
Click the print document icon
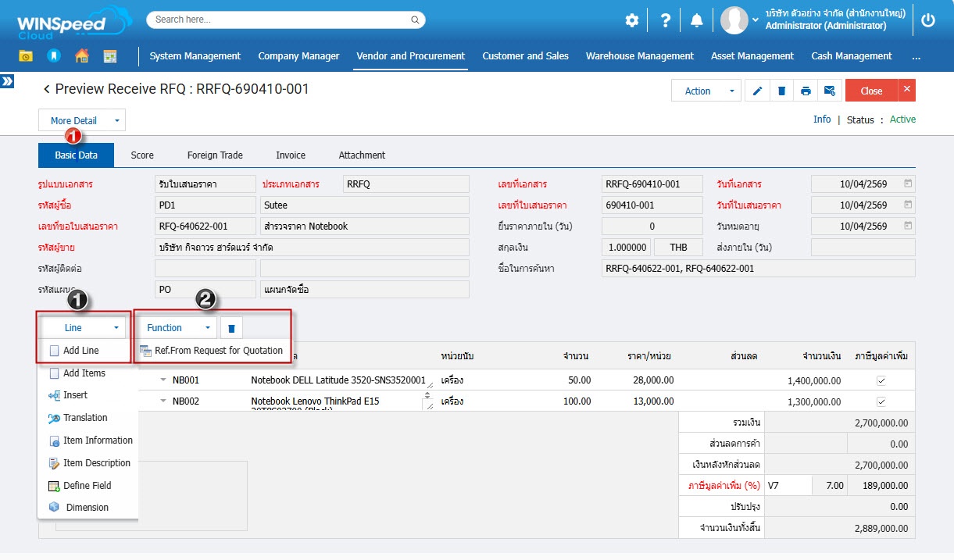pos(806,91)
